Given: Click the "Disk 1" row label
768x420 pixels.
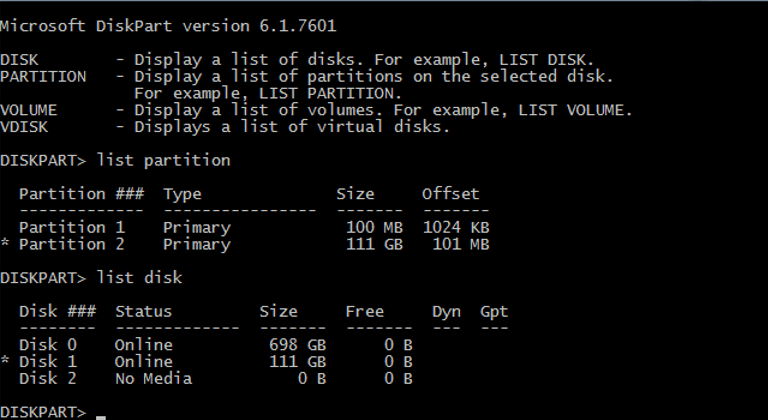Looking at the screenshot, I should (48, 362).
